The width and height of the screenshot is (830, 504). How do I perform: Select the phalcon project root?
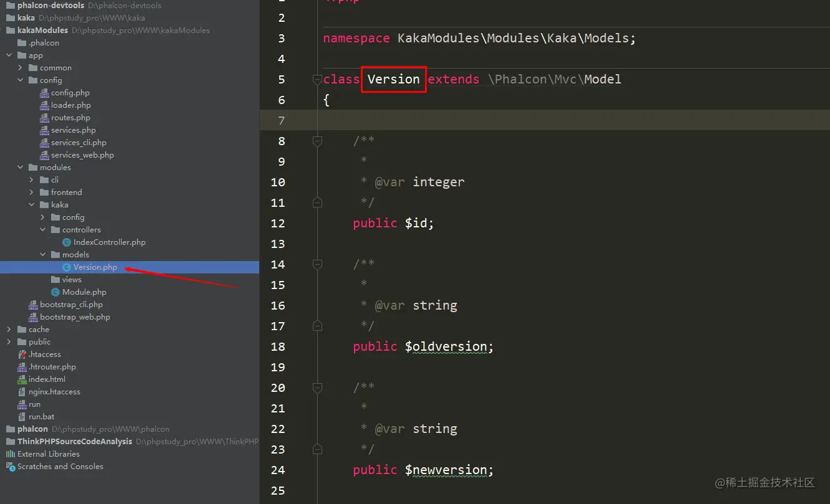[x=32, y=429]
